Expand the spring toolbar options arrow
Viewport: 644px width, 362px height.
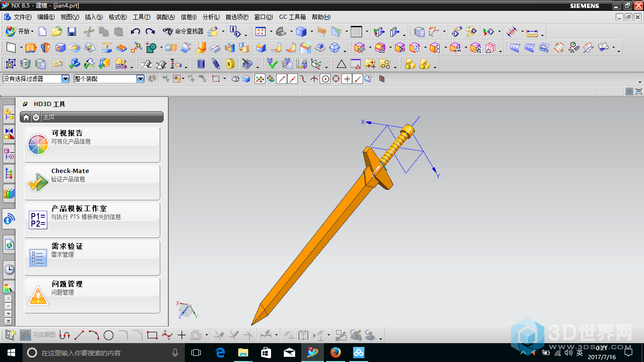[257, 66]
